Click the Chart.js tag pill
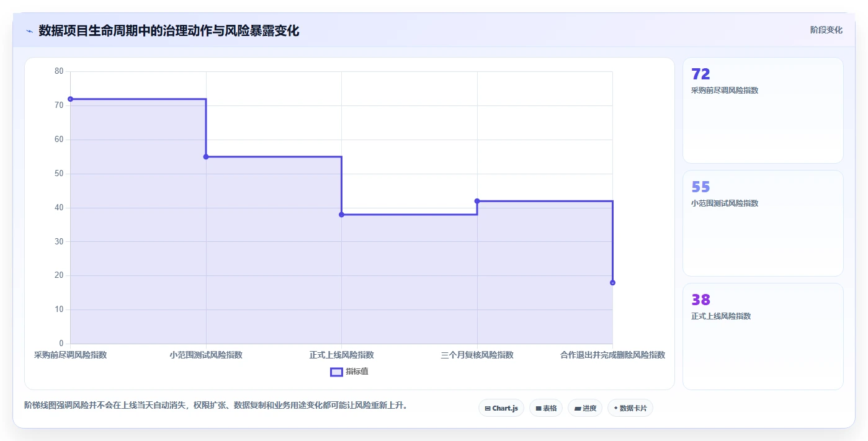This screenshot has width=868, height=441. click(x=501, y=408)
